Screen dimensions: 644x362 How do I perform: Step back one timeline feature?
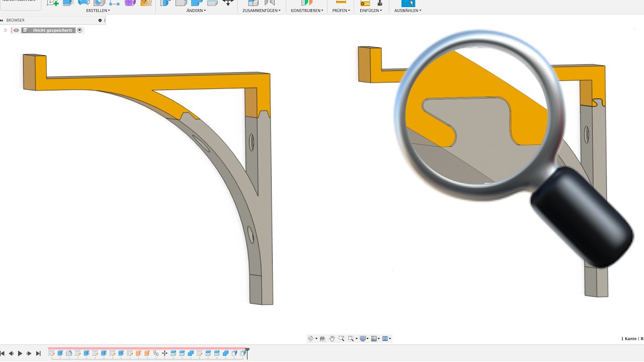click(x=11, y=353)
